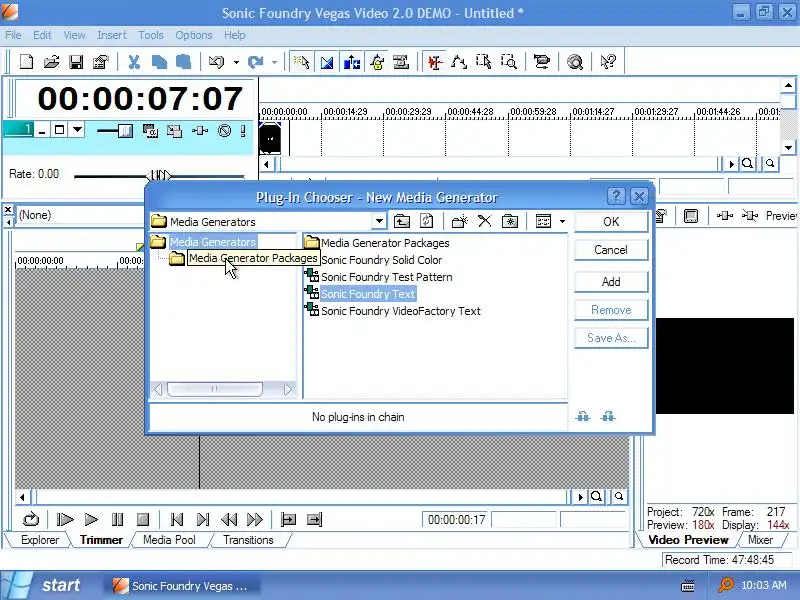Screen dimensions: 800x600
Task: Open project properties from the toolbar icon
Action: point(101,62)
